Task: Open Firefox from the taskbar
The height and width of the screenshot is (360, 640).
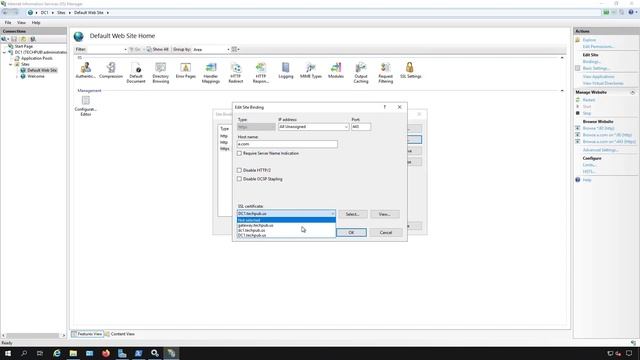Action: 106,353
